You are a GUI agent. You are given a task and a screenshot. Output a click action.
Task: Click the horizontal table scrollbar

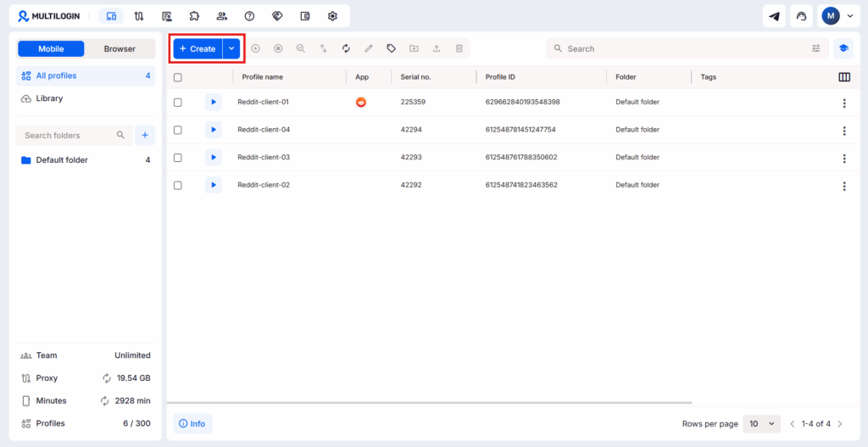point(429,403)
